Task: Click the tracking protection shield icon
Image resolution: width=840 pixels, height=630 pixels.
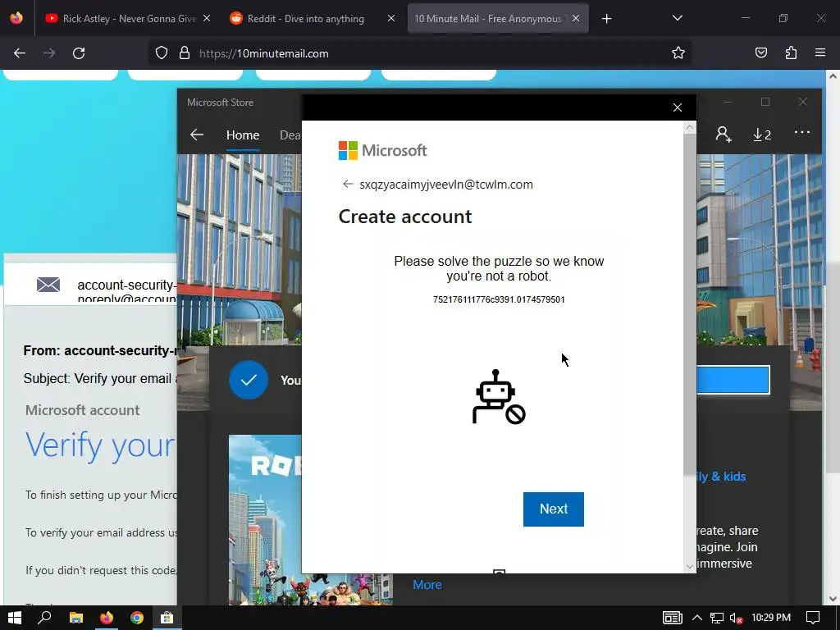Action: coord(162,53)
